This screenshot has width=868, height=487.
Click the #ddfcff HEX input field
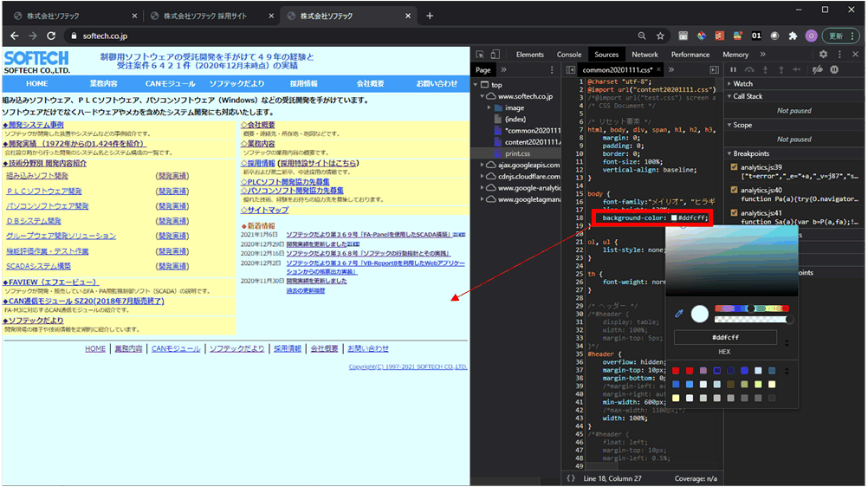pos(725,337)
